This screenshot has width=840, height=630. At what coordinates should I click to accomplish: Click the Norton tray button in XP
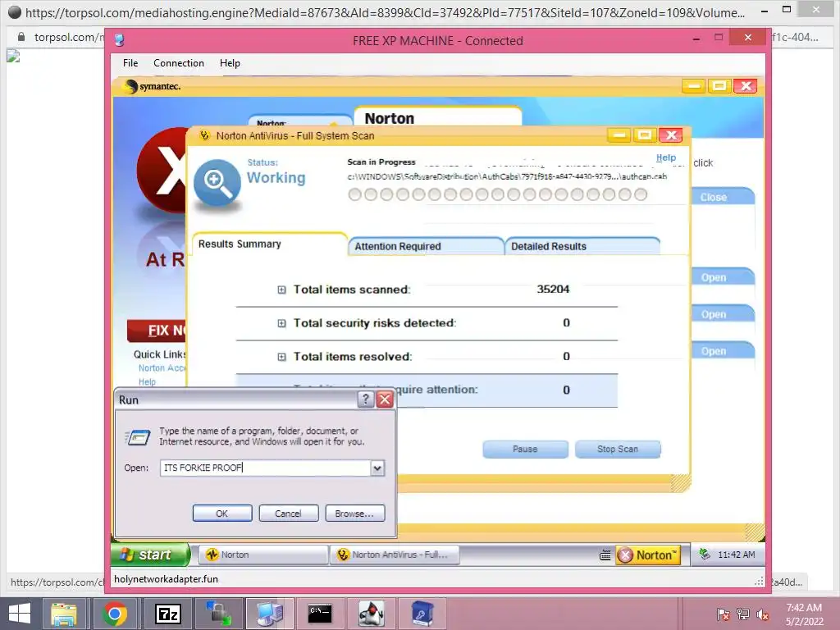pos(648,555)
